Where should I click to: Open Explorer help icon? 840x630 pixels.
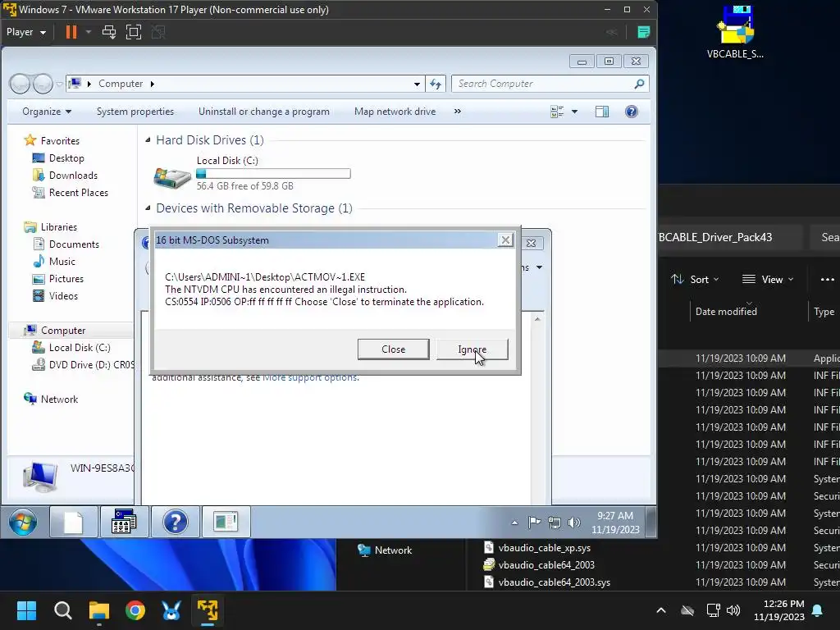click(x=632, y=112)
